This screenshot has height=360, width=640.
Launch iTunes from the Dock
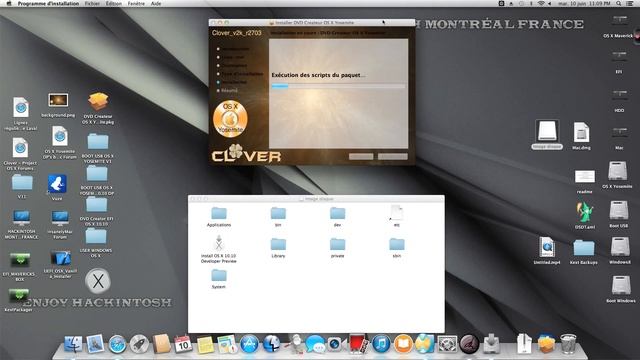click(x=381, y=344)
